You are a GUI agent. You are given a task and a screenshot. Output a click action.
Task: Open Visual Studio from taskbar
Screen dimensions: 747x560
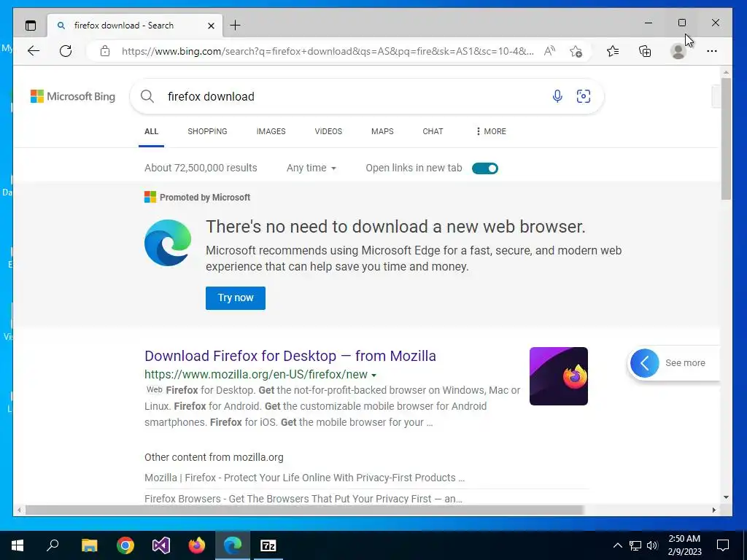click(161, 545)
